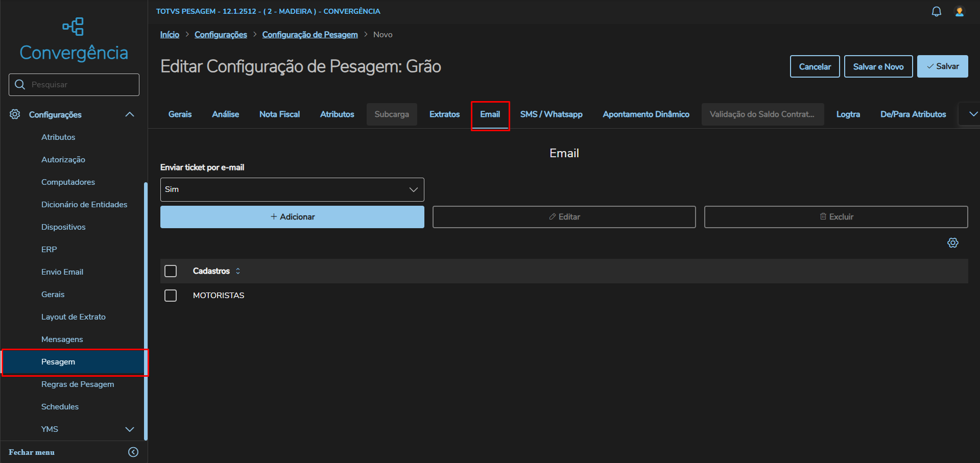Click the search magnifier icon
This screenshot has width=980, height=463.
pyautogui.click(x=20, y=84)
